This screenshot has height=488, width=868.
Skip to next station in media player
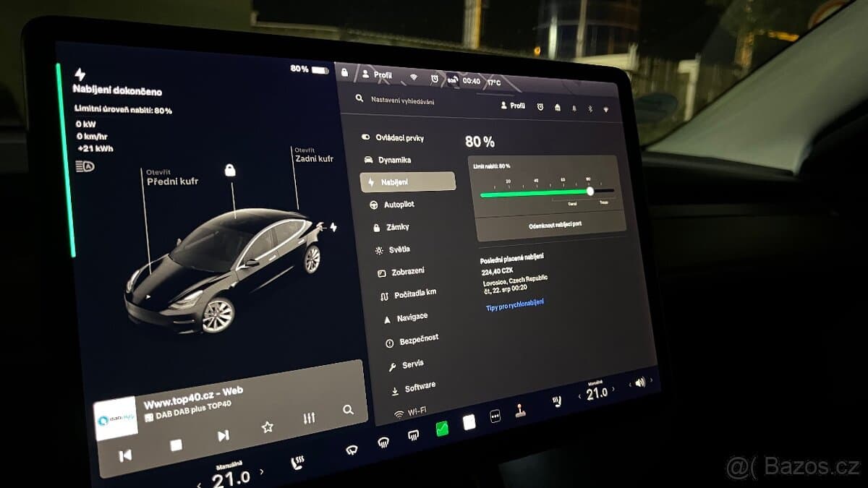[223, 436]
